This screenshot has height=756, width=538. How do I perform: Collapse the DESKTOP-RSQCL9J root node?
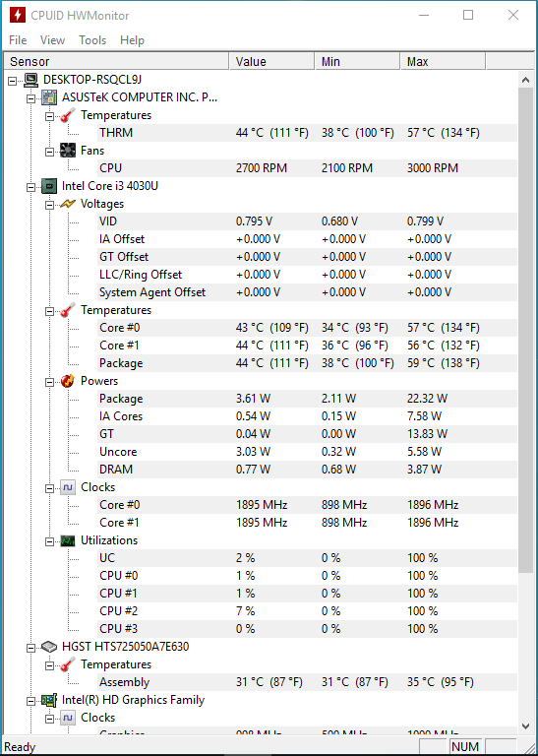click(13, 81)
